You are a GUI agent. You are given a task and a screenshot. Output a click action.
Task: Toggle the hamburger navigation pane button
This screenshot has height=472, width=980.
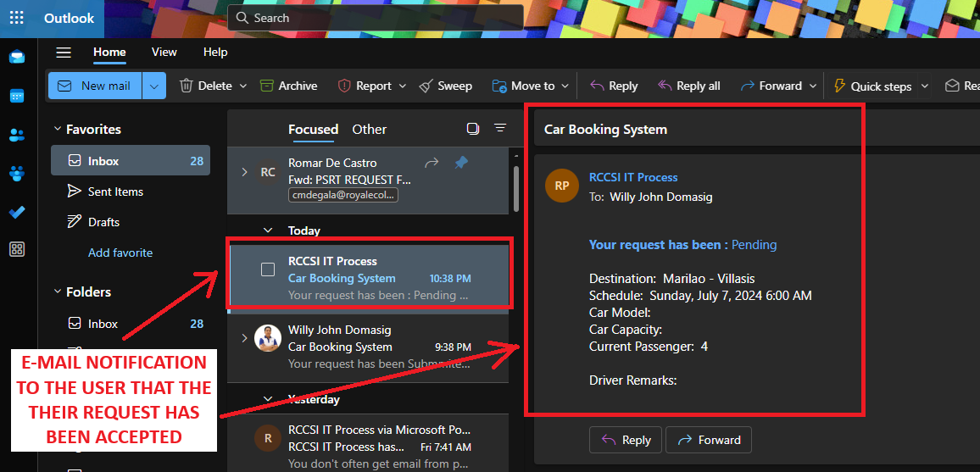64,53
